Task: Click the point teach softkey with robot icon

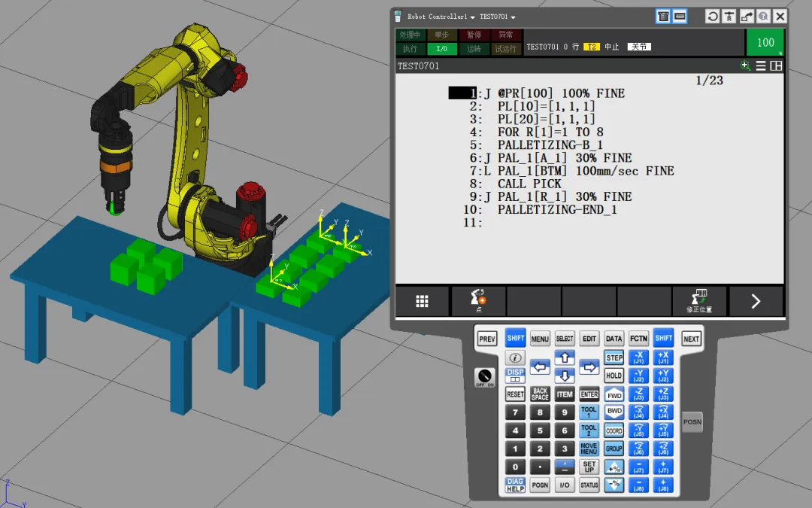Action: pyautogui.click(x=478, y=301)
